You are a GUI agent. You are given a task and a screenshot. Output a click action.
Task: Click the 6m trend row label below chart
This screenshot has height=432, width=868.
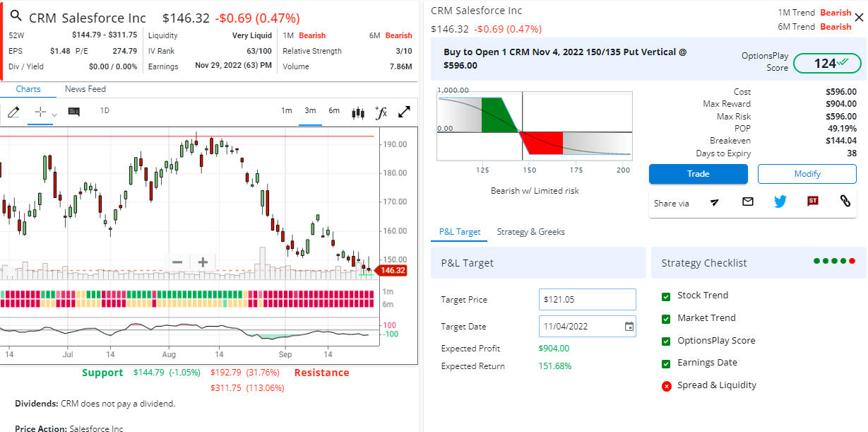pyautogui.click(x=388, y=304)
